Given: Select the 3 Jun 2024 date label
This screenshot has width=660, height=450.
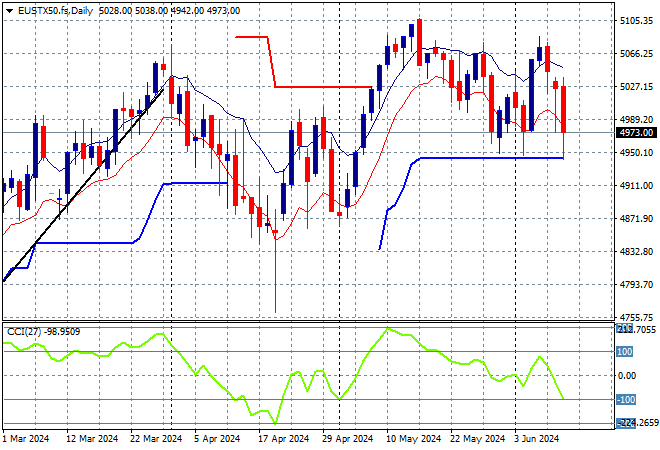Looking at the screenshot, I should [x=536, y=439].
